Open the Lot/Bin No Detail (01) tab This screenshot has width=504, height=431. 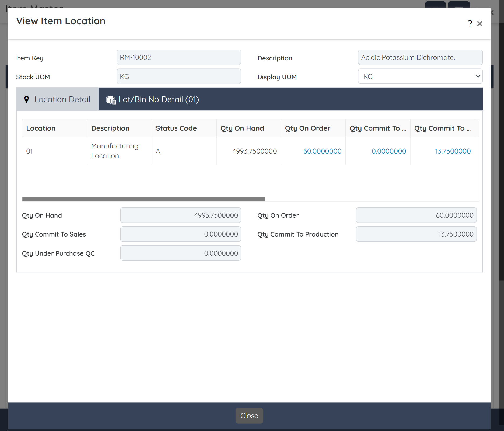click(x=159, y=99)
